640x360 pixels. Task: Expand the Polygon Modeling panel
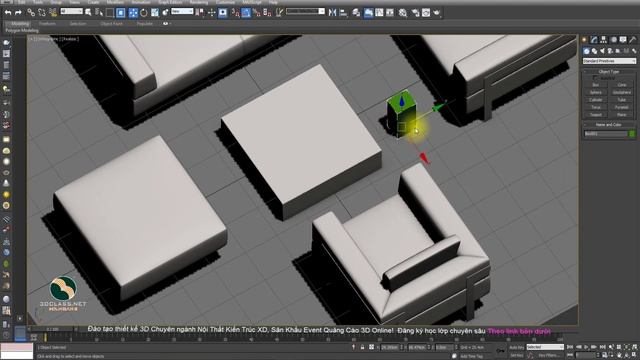pos(22,31)
